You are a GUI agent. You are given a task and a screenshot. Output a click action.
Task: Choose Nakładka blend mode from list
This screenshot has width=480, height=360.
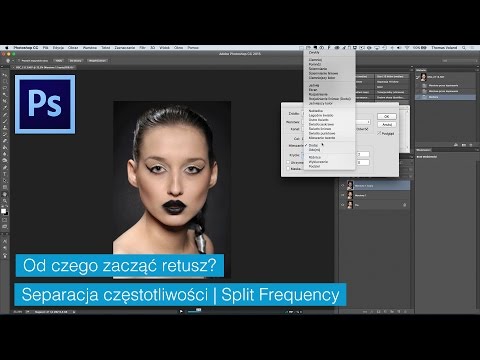point(315,111)
